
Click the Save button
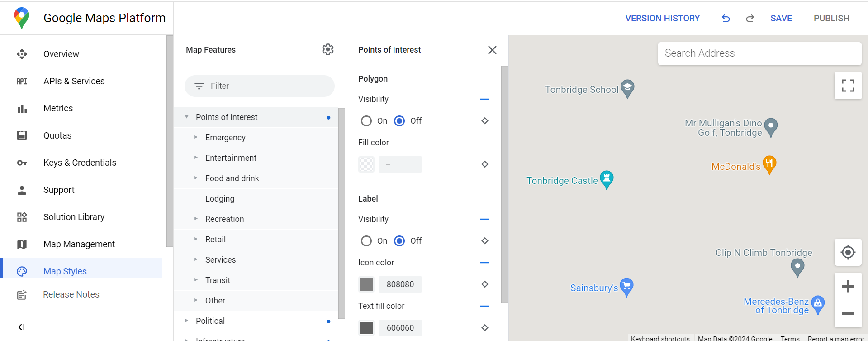[x=781, y=18]
